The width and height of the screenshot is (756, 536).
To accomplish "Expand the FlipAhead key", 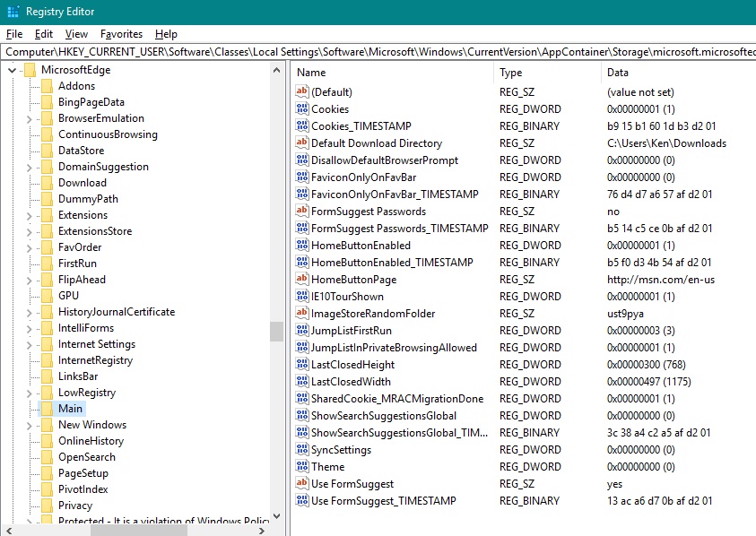I will point(29,280).
